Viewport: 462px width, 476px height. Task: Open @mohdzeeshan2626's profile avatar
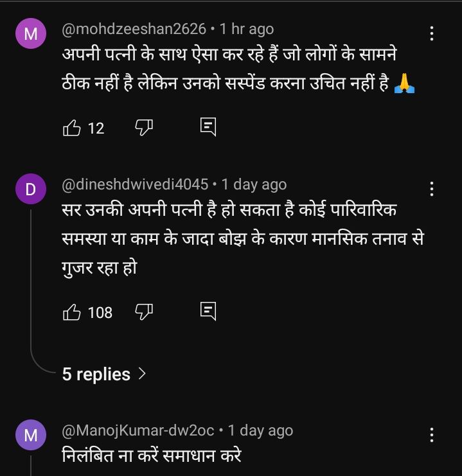(x=30, y=34)
